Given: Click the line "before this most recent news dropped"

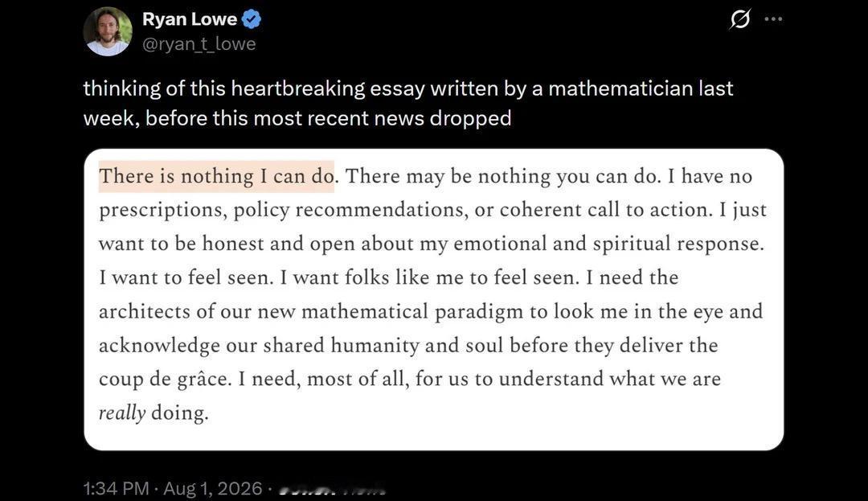Looking at the screenshot, I should [x=328, y=118].
